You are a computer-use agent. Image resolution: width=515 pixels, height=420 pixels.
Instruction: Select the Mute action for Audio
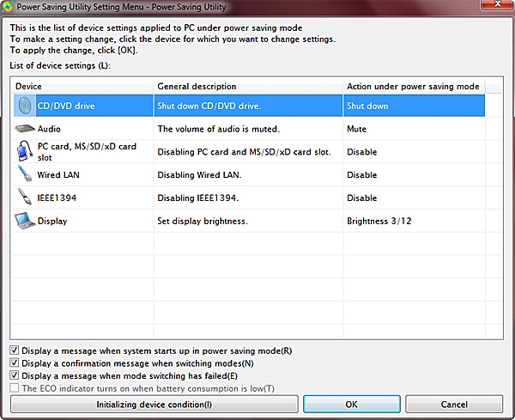pyautogui.click(x=356, y=129)
